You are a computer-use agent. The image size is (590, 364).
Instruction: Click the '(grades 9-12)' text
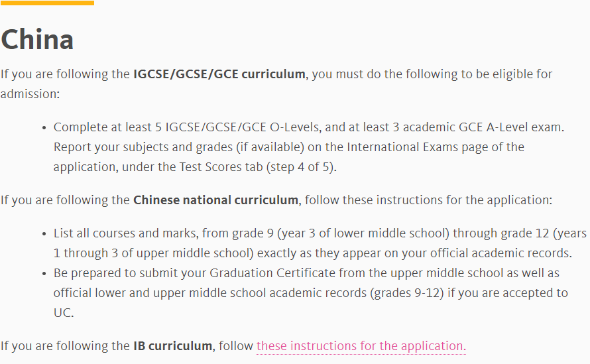point(407,292)
